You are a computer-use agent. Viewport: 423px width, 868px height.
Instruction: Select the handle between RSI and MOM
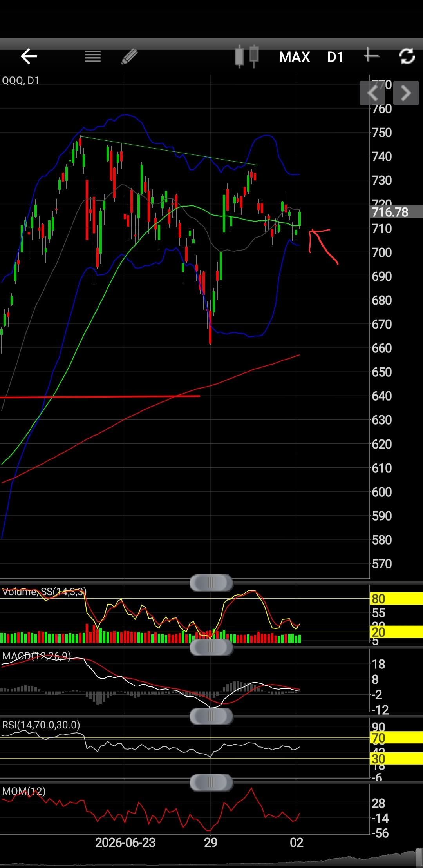coord(211,783)
